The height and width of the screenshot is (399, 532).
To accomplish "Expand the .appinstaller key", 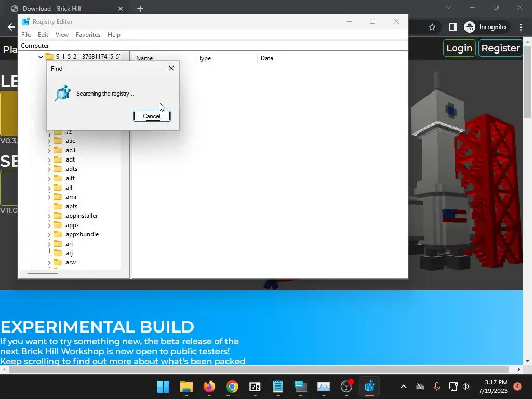I will [x=49, y=216].
